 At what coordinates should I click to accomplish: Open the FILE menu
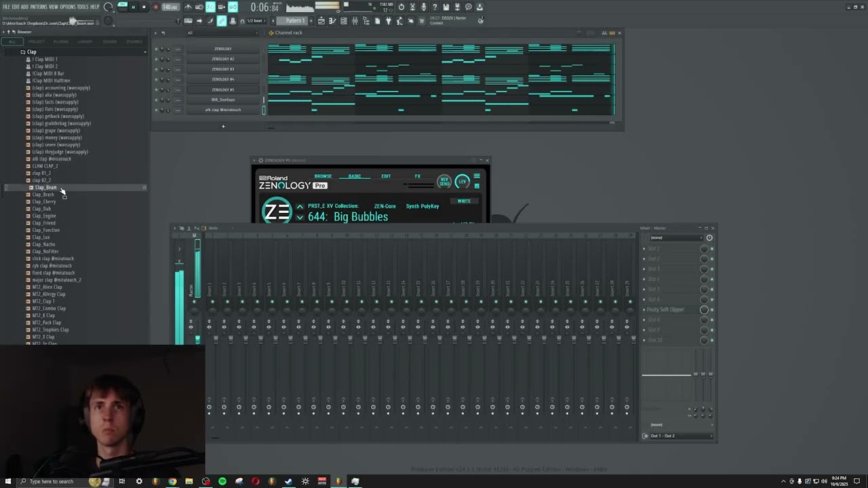coord(6,7)
